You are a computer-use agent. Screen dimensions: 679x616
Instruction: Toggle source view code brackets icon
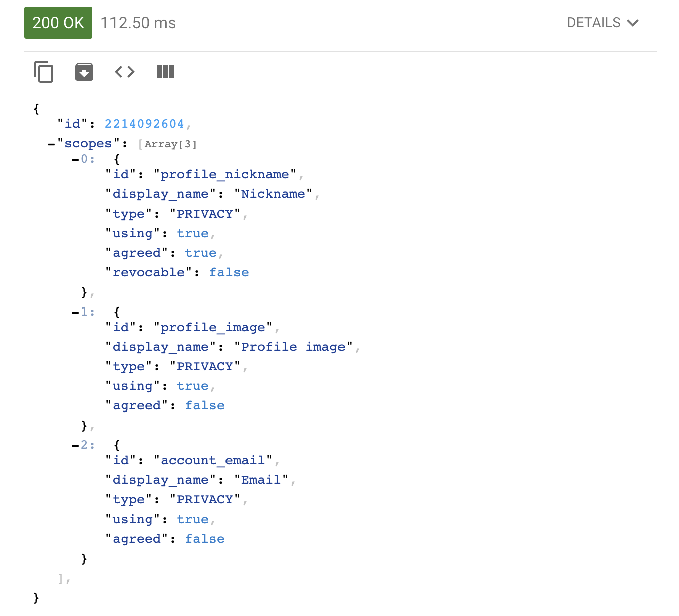[125, 71]
